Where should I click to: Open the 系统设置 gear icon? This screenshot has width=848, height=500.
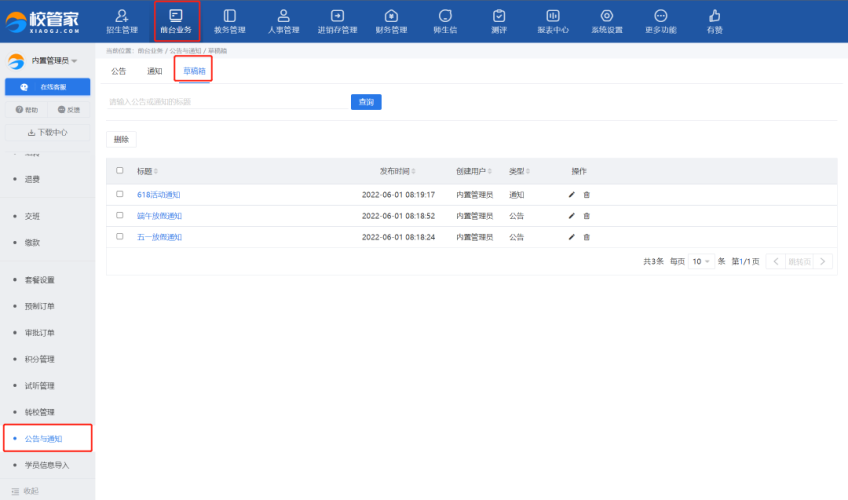click(606, 16)
